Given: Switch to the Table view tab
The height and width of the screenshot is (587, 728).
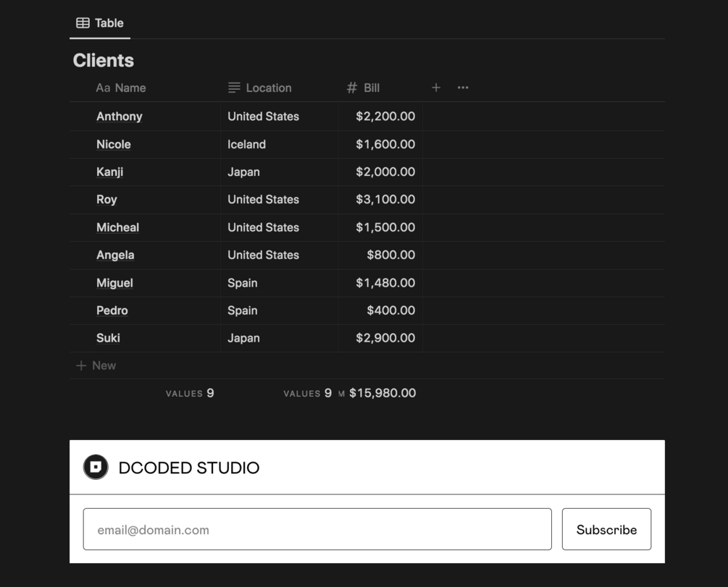Looking at the screenshot, I should (101, 23).
